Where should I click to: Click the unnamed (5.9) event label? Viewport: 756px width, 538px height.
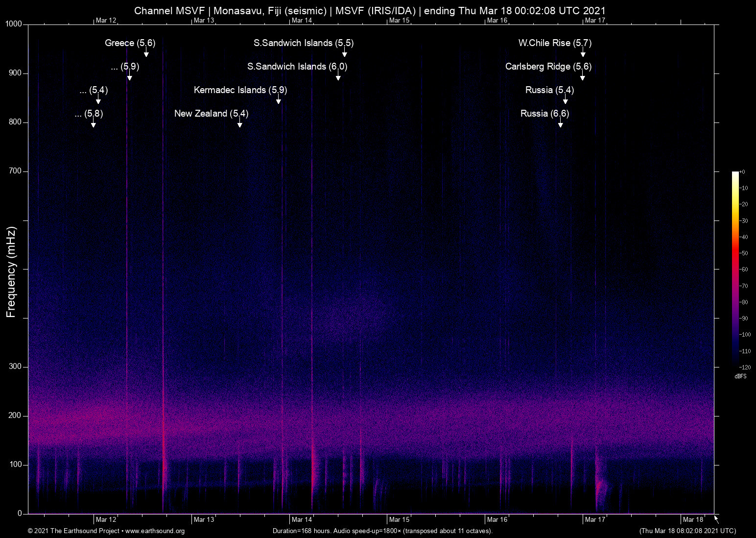(x=125, y=67)
